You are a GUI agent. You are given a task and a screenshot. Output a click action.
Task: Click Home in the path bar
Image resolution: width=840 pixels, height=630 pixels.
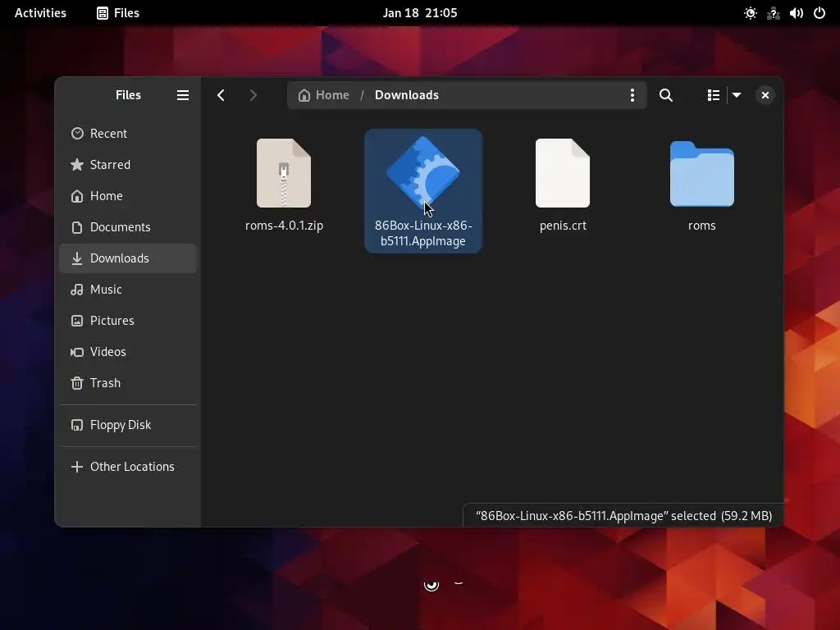323,95
